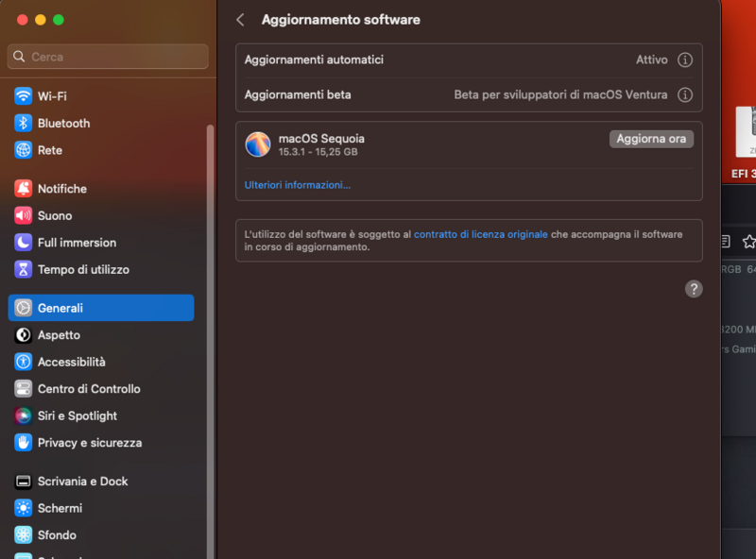Go back using the chevron arrow
The height and width of the screenshot is (559, 756).
239,19
